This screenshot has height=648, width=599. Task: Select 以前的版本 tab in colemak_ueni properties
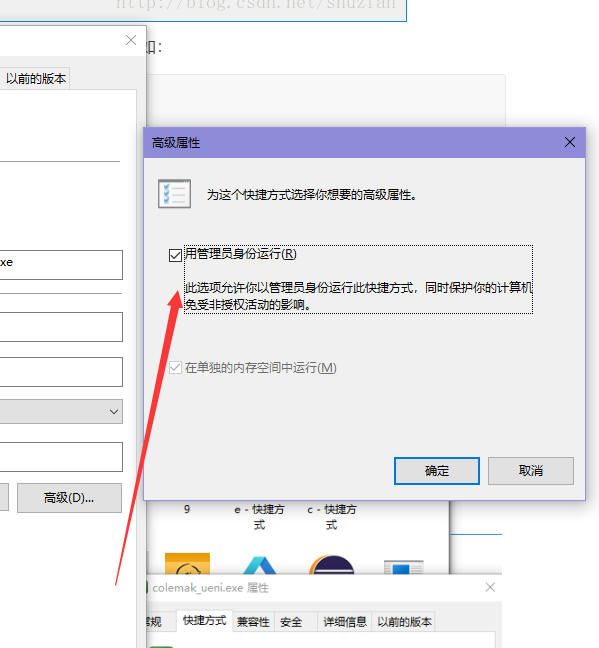click(404, 622)
